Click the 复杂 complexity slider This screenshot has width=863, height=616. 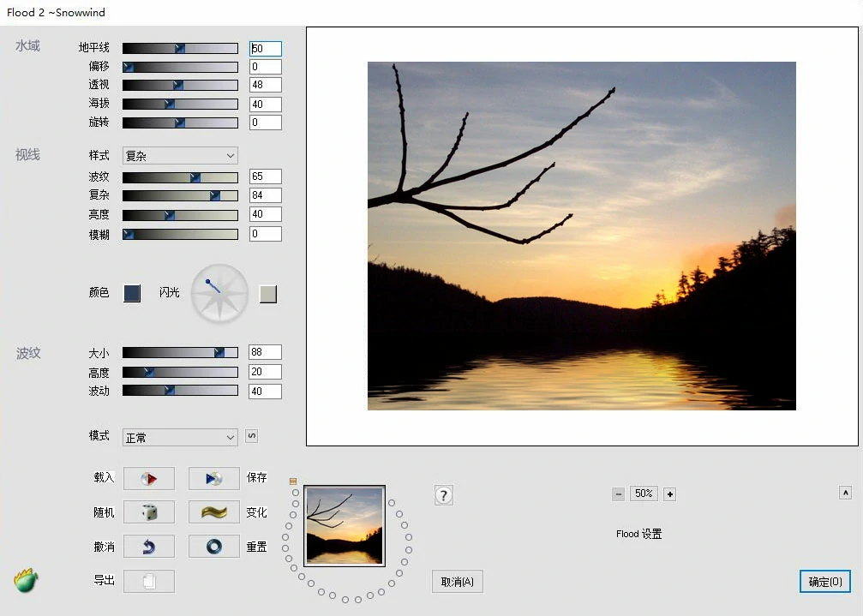tap(180, 195)
